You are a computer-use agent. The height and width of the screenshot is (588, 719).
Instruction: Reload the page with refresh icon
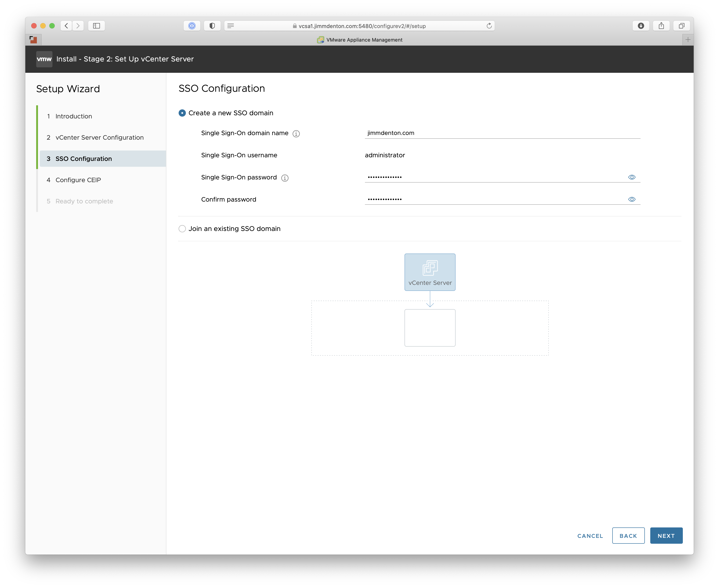tap(489, 26)
